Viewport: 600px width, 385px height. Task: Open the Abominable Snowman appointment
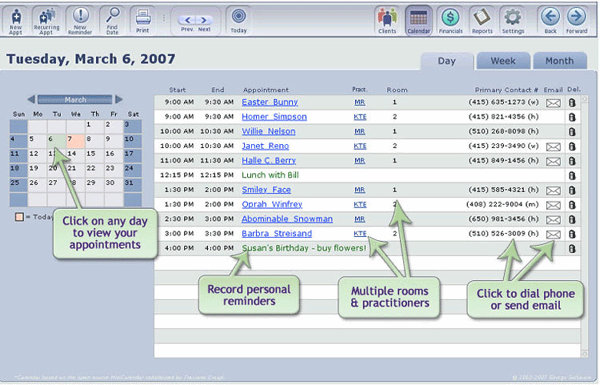click(x=287, y=219)
